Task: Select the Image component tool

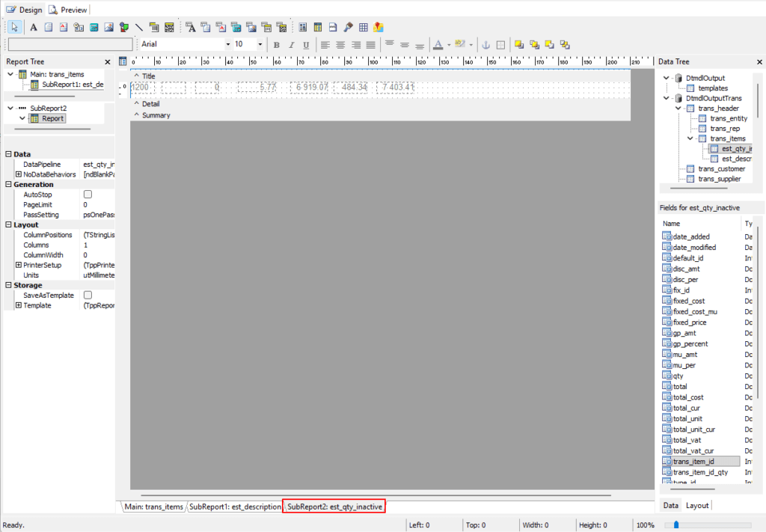Action: pos(109,27)
